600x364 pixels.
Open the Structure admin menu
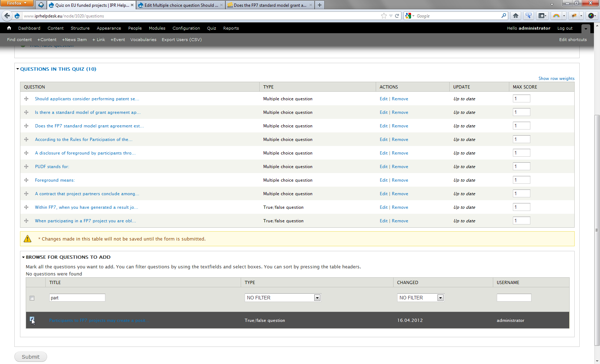click(80, 28)
